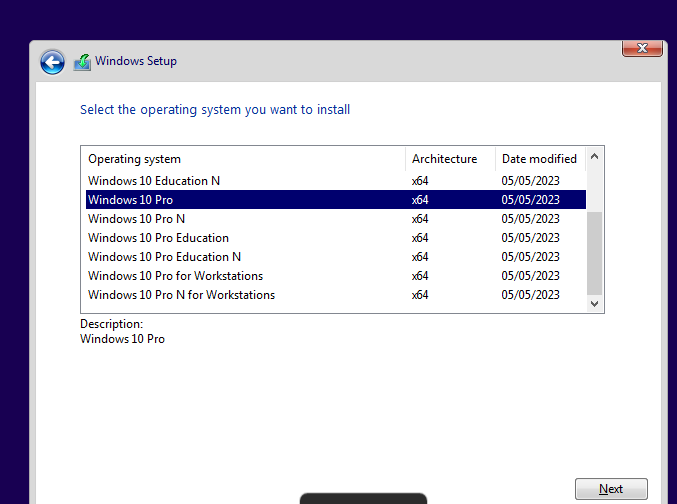
Task: Click x64 cell in Pro for Workstations row
Action: click(420, 276)
